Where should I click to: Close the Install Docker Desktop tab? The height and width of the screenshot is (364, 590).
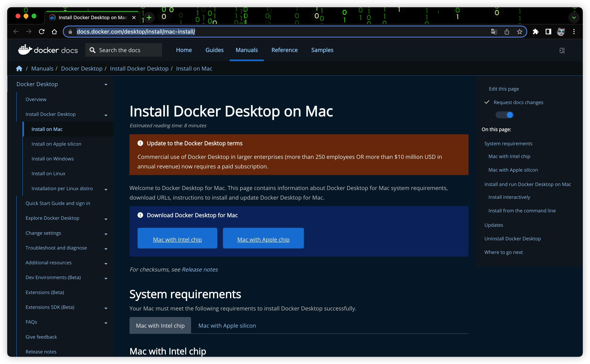pos(134,18)
